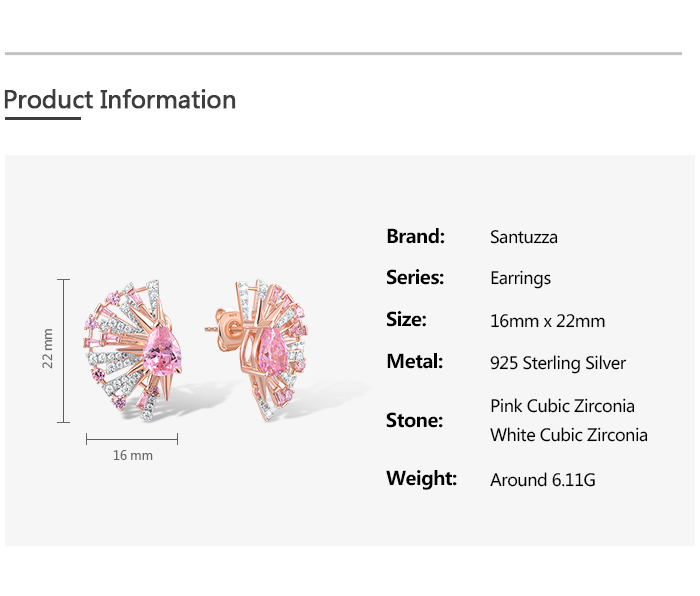This screenshot has width=700, height=596.
Task: Click the Product Information heading
Action: point(120,100)
